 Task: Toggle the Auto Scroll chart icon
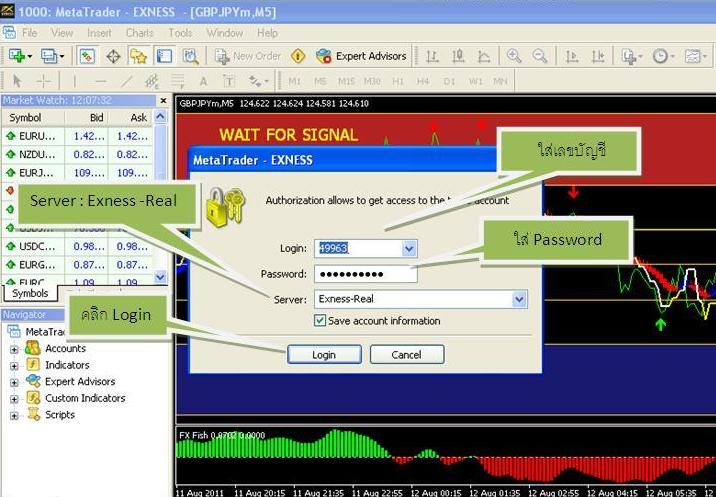(572, 56)
